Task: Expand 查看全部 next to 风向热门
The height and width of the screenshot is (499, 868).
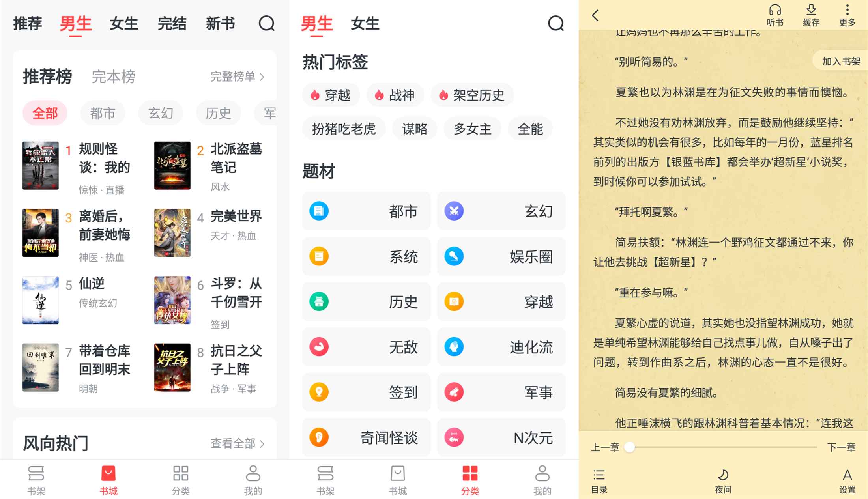Action: pyautogui.click(x=237, y=443)
